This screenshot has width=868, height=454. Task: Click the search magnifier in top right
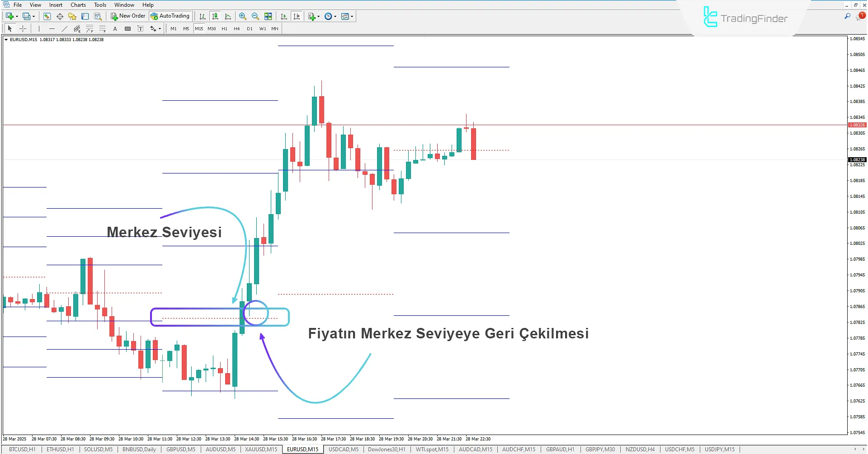[x=847, y=16]
